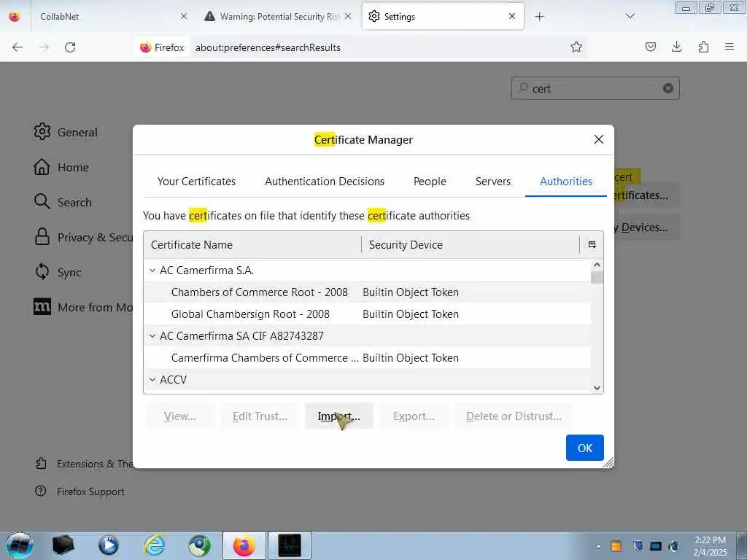747x560 pixels.
Task: Click the View... button
Action: tap(180, 416)
